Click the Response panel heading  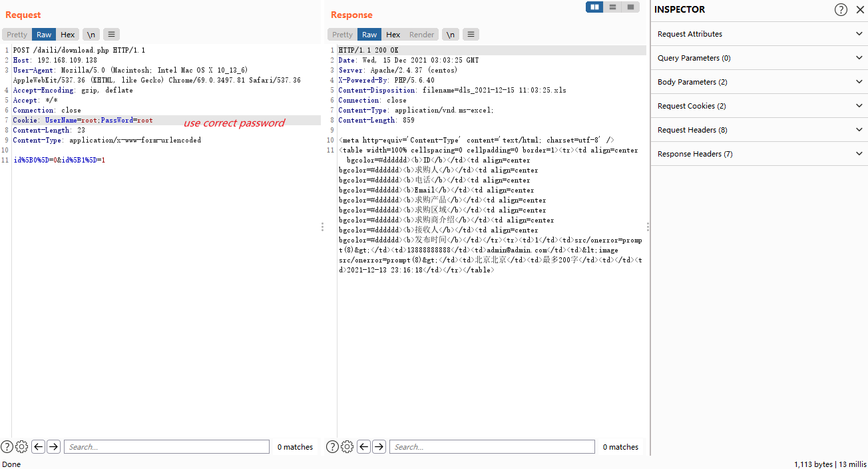pyautogui.click(x=351, y=15)
